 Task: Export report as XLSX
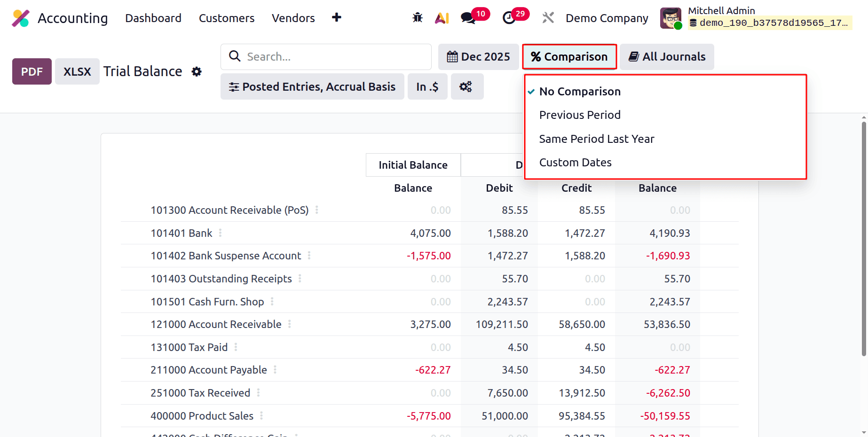click(x=77, y=71)
